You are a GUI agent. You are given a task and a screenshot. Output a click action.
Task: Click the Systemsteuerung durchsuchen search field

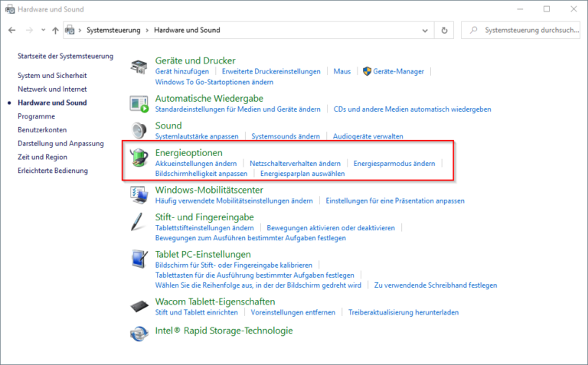521,31
